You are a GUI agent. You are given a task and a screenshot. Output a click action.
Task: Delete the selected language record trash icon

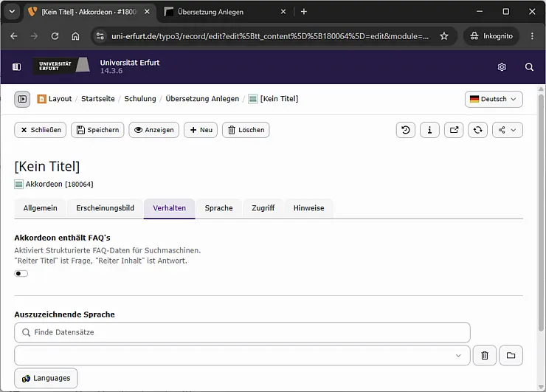pos(484,355)
